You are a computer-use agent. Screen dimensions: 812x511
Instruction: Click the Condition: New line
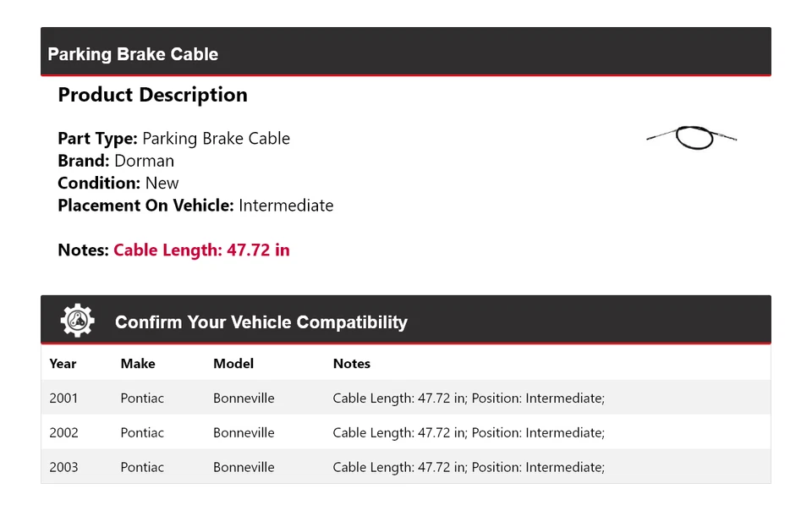coord(118,183)
